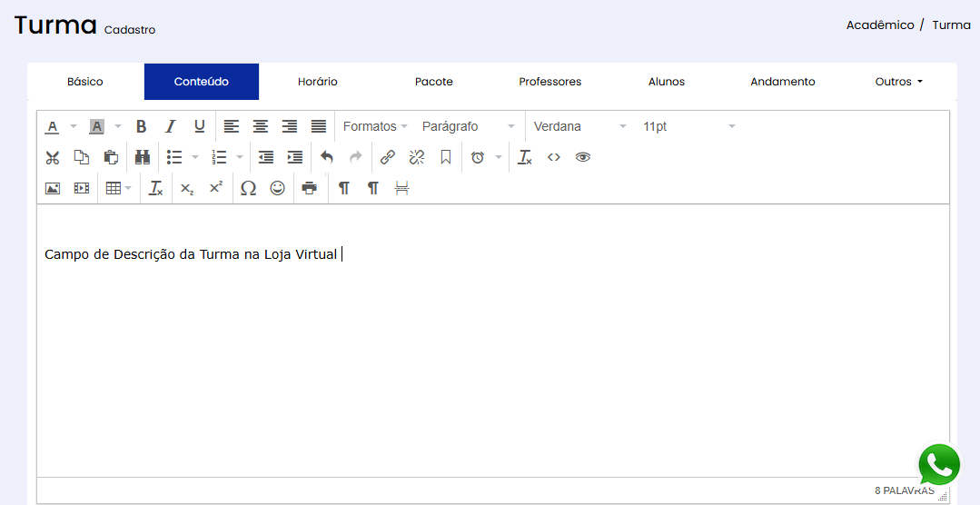Image resolution: width=980 pixels, height=505 pixels.
Task: Align text to the left
Action: pos(232,127)
